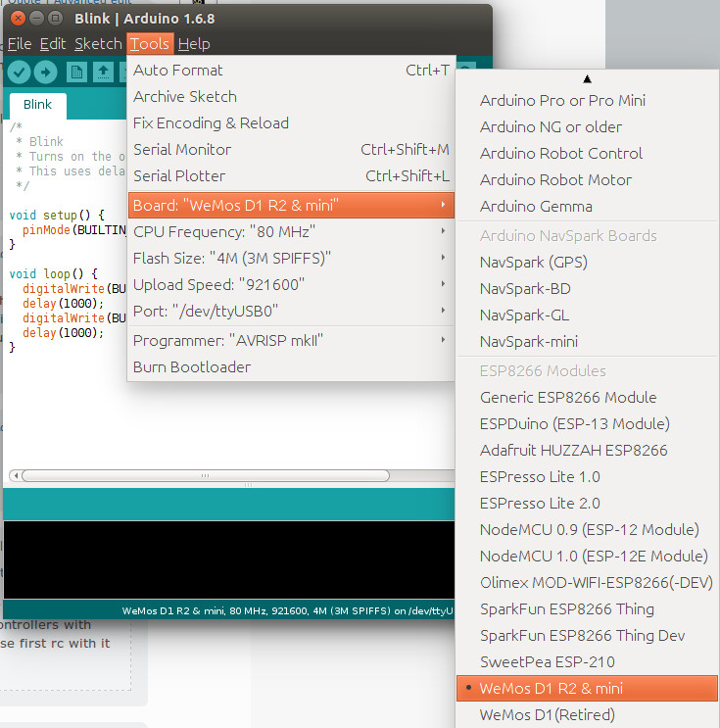
Task: Choose Burn Bootloader menu entry
Action: 291,366
